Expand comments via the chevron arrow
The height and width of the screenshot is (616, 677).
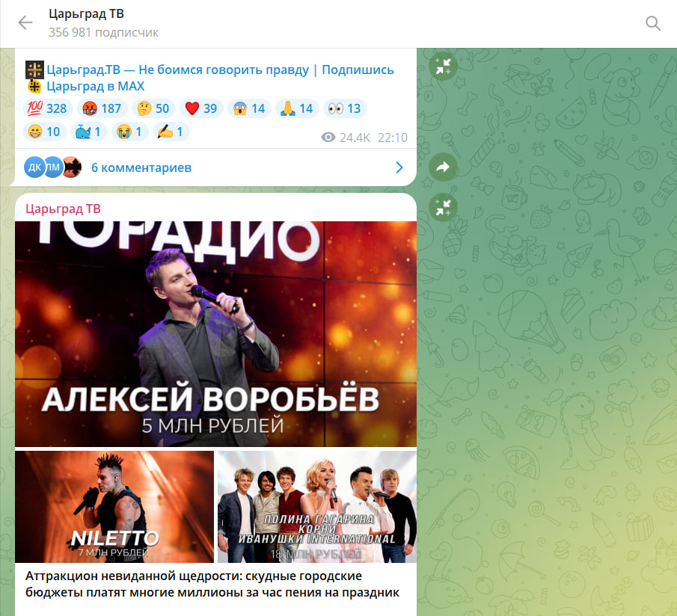point(399,167)
